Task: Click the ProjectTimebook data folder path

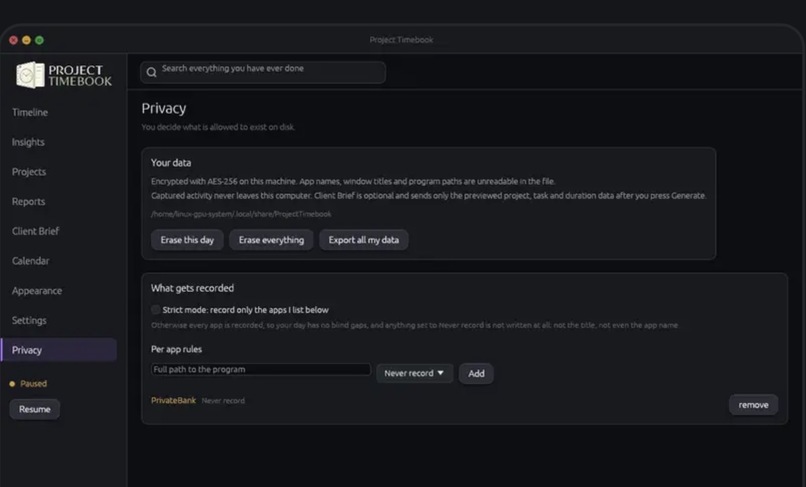Action: coord(241,214)
